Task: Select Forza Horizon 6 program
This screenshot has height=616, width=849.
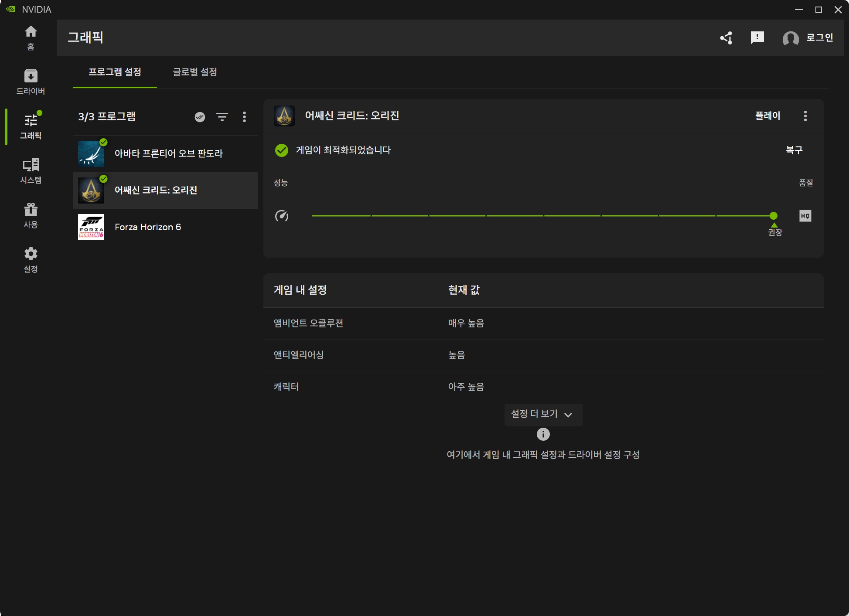Action: 165,227
